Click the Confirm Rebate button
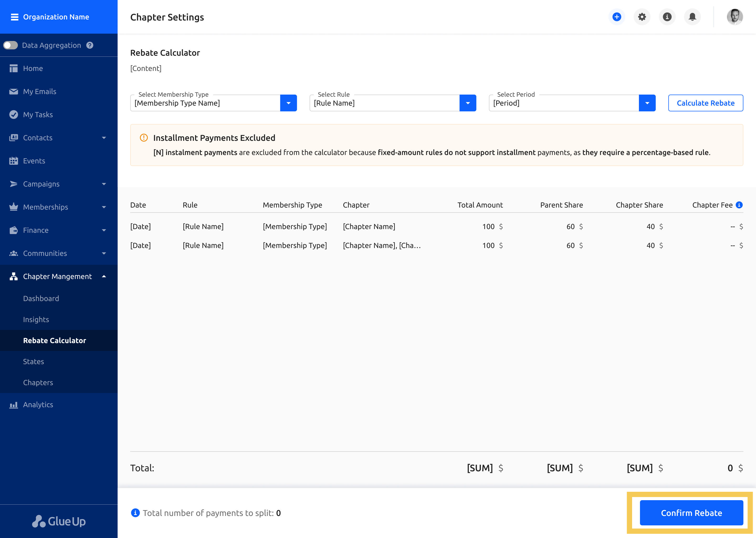756x538 pixels. 691,513
